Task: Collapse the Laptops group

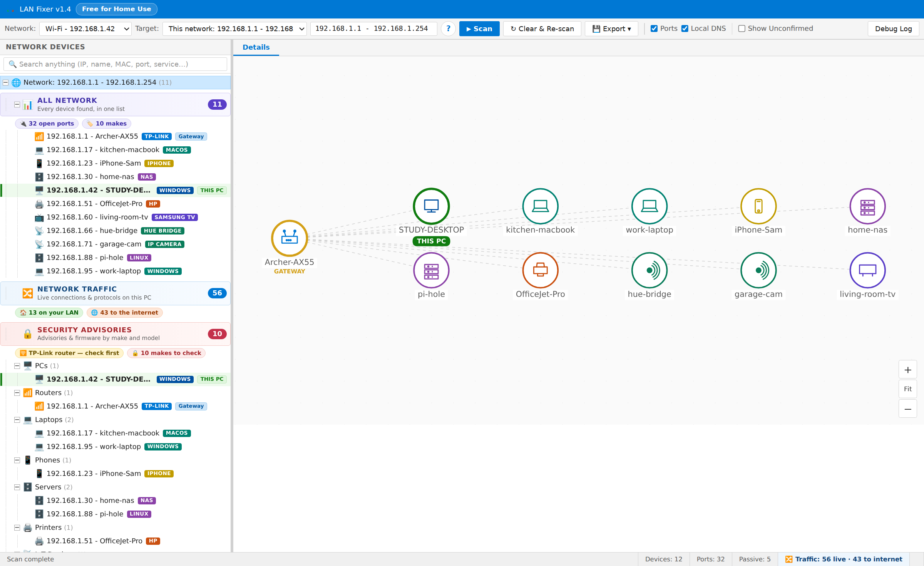Action: [17, 420]
